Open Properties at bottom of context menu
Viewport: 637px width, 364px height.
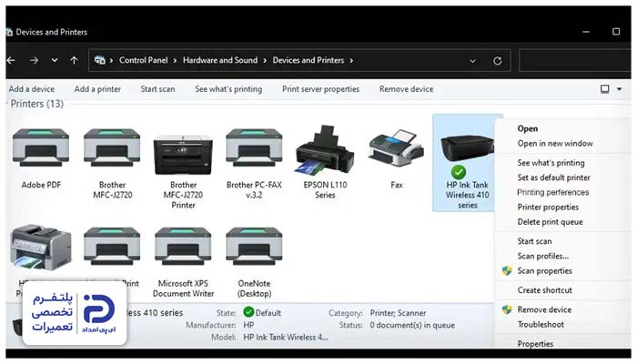pyautogui.click(x=535, y=343)
